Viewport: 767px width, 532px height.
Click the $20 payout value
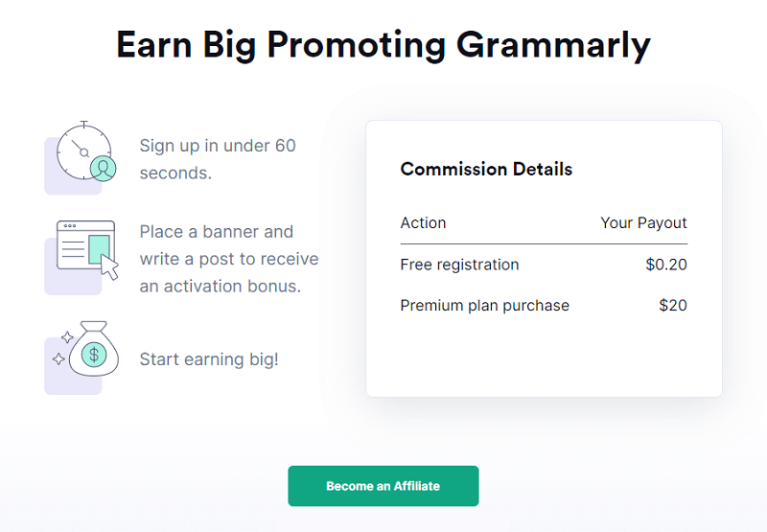coord(673,305)
